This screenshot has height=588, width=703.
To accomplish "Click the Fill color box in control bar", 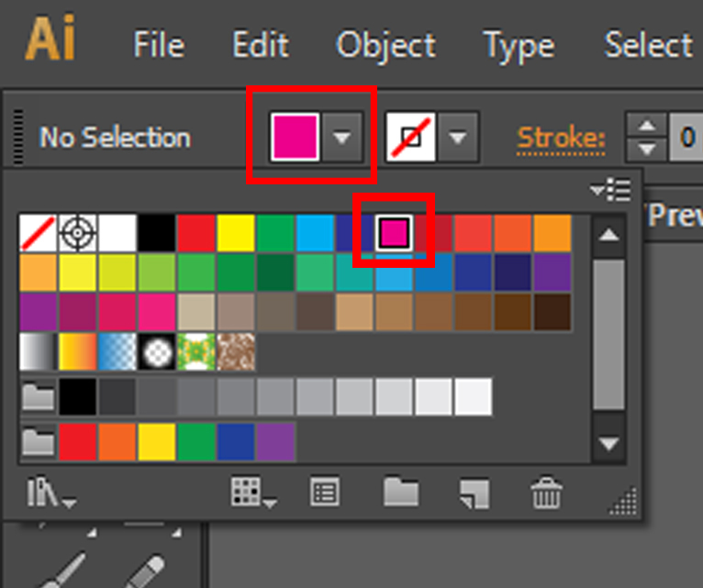I will 296,138.
